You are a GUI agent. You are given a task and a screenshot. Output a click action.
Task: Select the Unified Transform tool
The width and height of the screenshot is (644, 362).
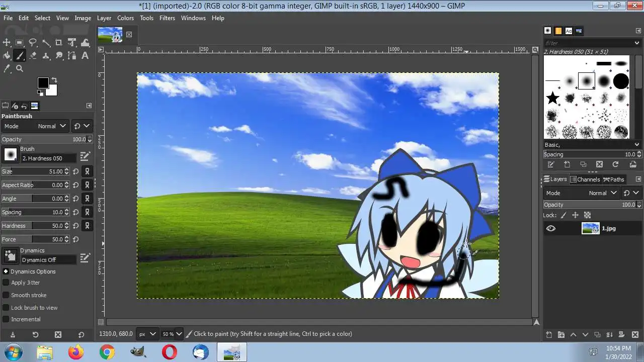[72, 43]
